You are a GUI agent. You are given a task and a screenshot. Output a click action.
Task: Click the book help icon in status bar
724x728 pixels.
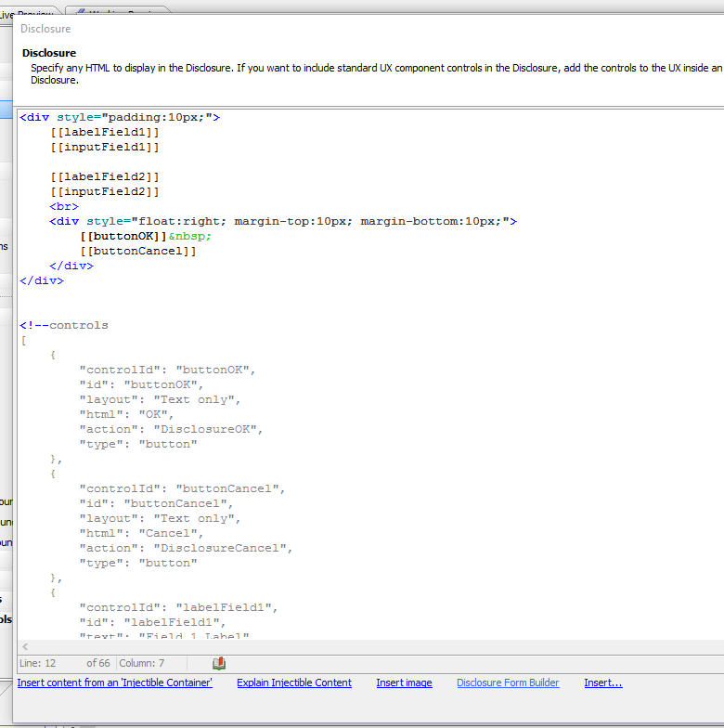[x=219, y=663]
